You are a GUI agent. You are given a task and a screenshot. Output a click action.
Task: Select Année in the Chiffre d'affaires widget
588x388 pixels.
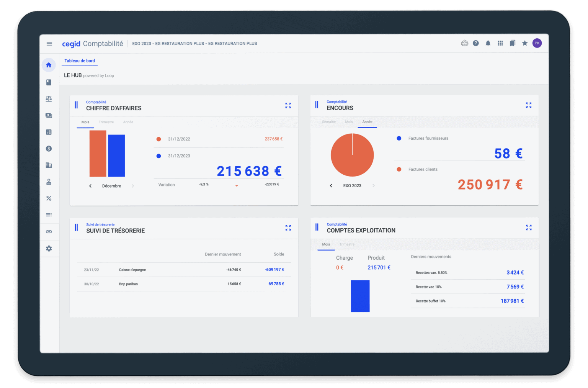click(x=128, y=122)
